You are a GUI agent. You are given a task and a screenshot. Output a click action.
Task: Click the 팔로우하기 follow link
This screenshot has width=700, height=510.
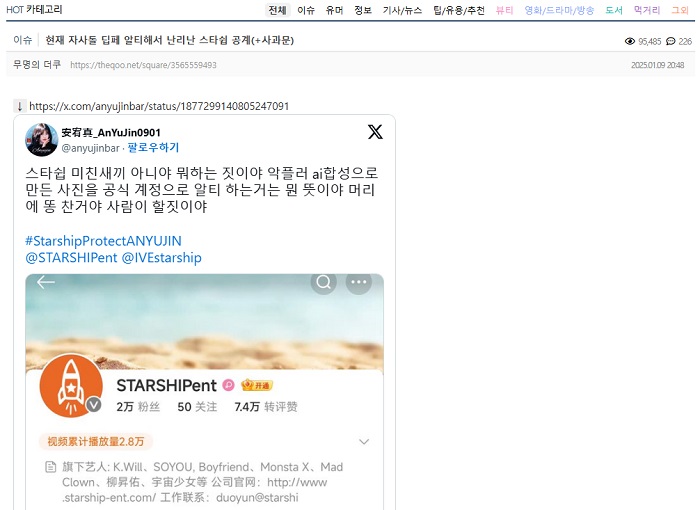point(149,147)
